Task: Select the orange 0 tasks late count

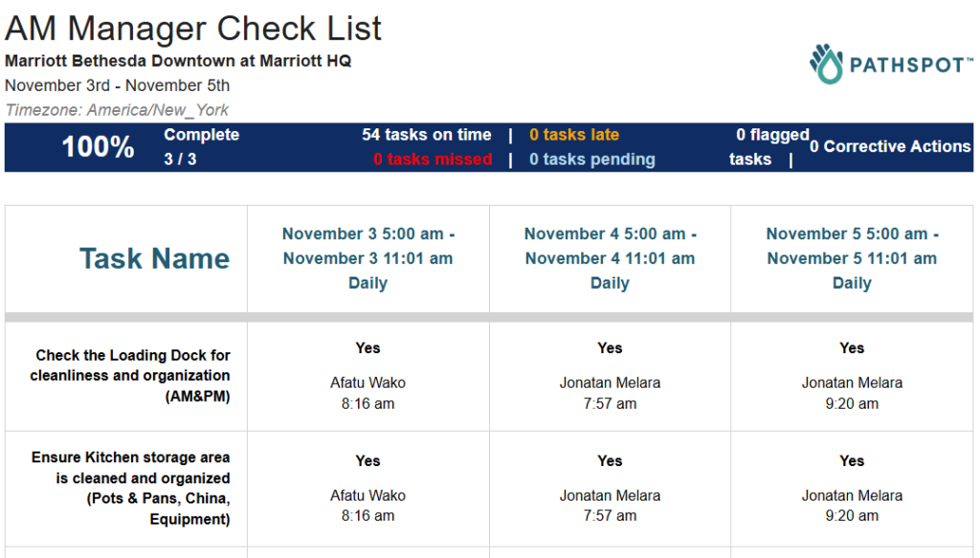Action: [x=574, y=135]
